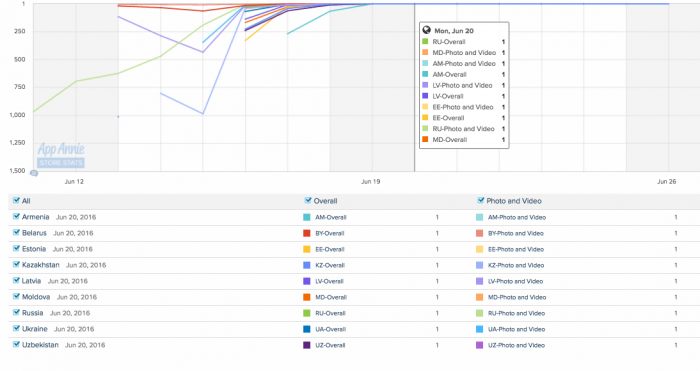This screenshot has height=371, width=700.
Task: Select the Belarus country label
Action: click(x=34, y=233)
